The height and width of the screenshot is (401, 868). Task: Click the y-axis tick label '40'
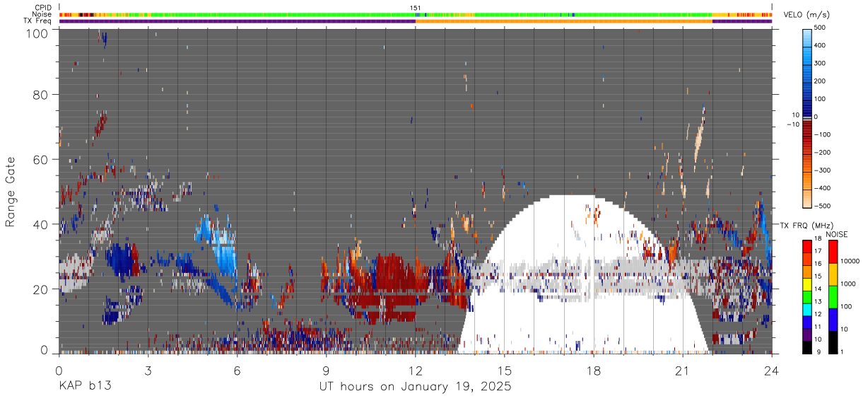pyautogui.click(x=41, y=224)
